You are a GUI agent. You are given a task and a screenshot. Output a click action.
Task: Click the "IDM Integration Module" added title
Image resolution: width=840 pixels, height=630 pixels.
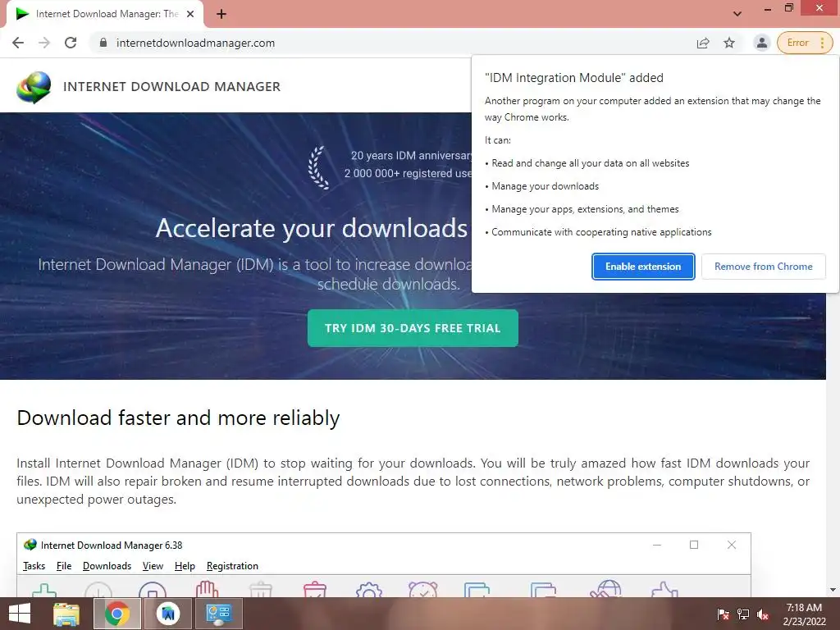[x=573, y=78]
